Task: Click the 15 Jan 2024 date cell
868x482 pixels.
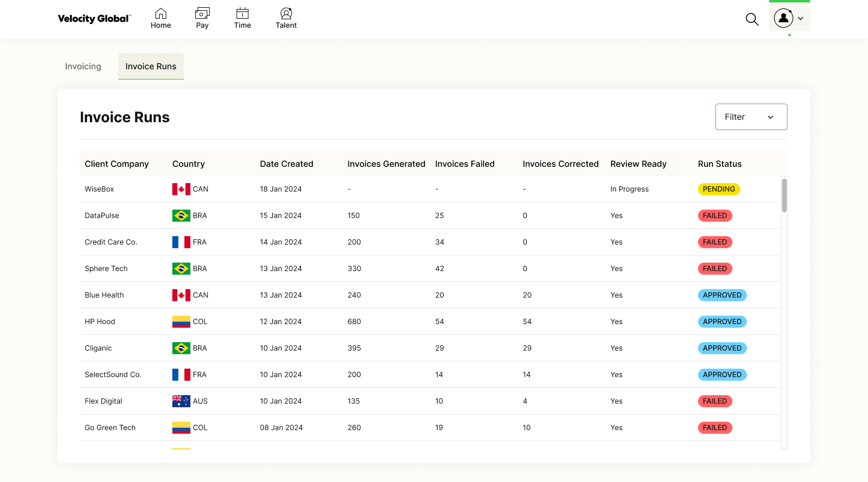Action: [281, 216]
